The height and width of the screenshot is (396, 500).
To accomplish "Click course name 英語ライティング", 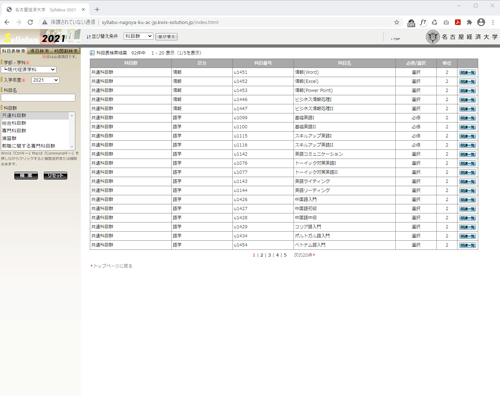I will (x=313, y=181).
